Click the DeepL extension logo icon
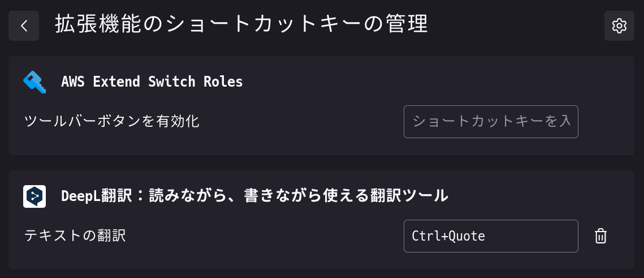This screenshot has width=644, height=278. coord(34,196)
